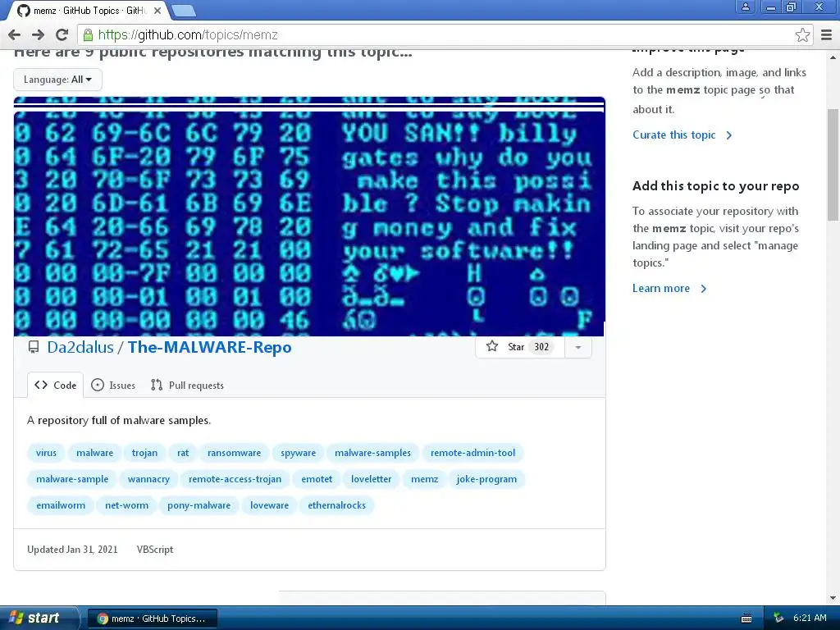
Task: Click the malware topic tag
Action: [x=95, y=453]
